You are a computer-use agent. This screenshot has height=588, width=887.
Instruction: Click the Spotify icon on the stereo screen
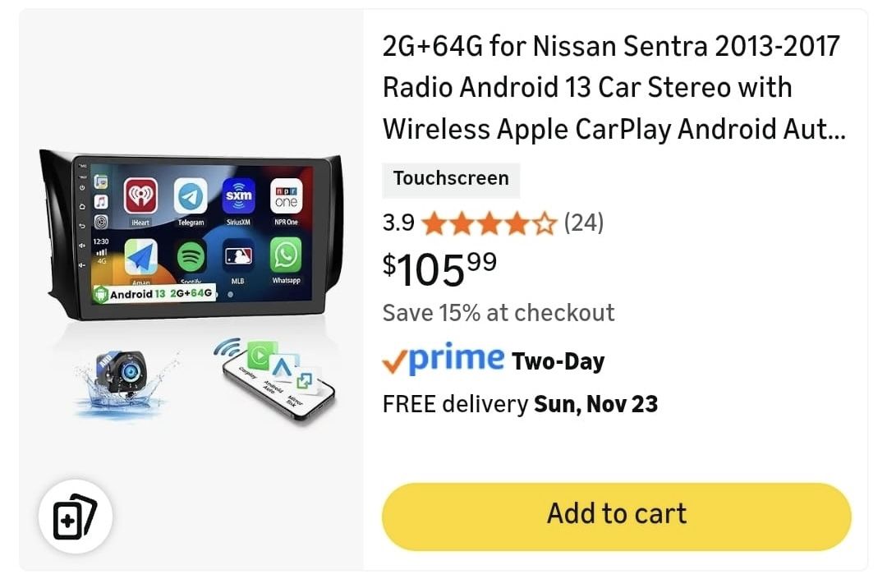tap(191, 257)
